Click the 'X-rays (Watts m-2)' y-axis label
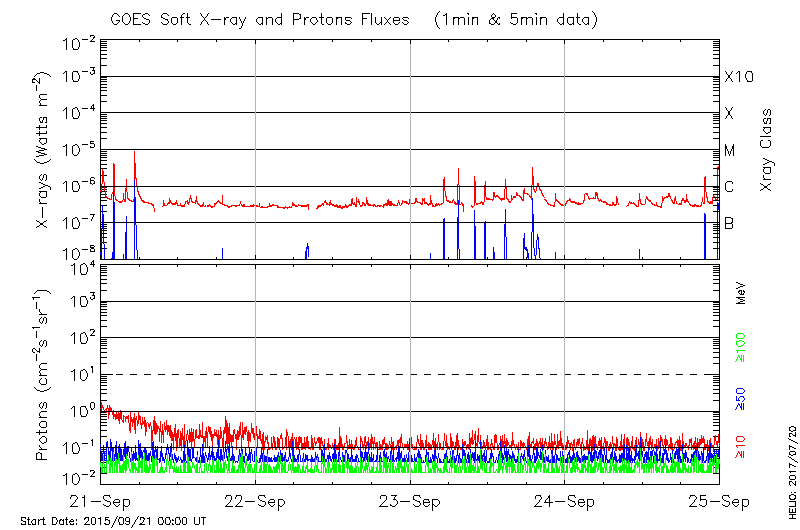Viewport: 800px width, 530px height. pos(43,150)
